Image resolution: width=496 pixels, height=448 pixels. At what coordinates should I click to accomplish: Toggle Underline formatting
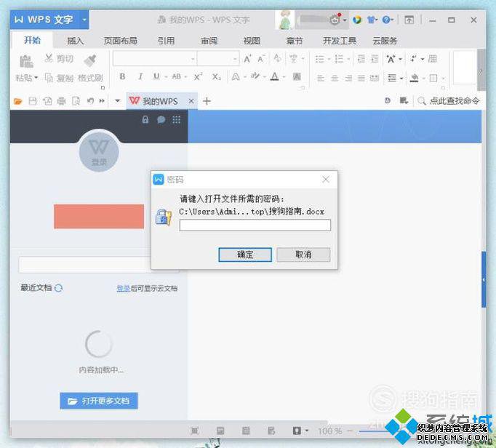coord(156,76)
